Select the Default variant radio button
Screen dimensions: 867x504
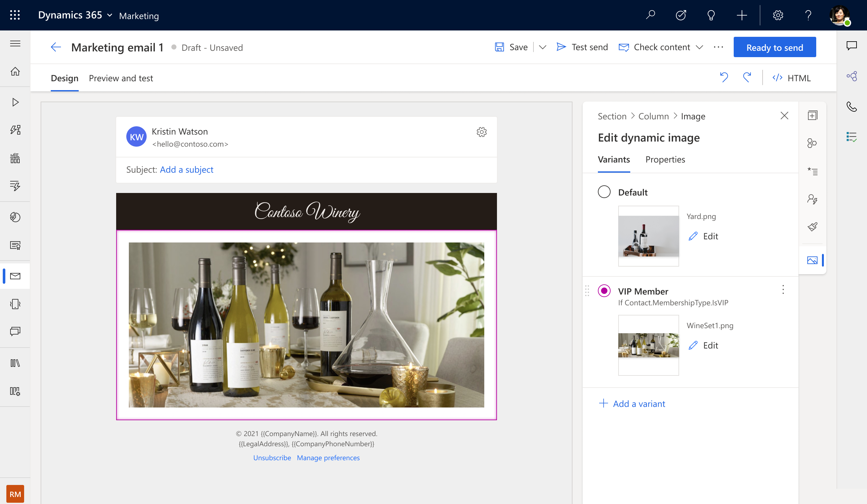coord(604,191)
